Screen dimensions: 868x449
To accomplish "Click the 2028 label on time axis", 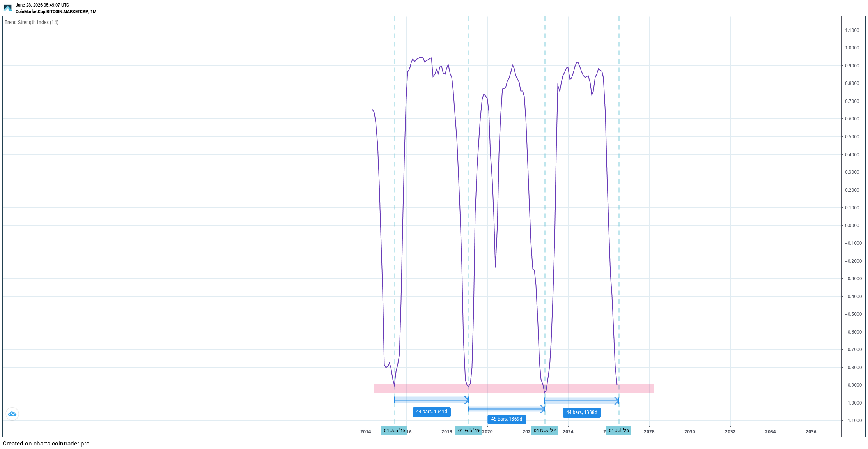I will (x=649, y=431).
